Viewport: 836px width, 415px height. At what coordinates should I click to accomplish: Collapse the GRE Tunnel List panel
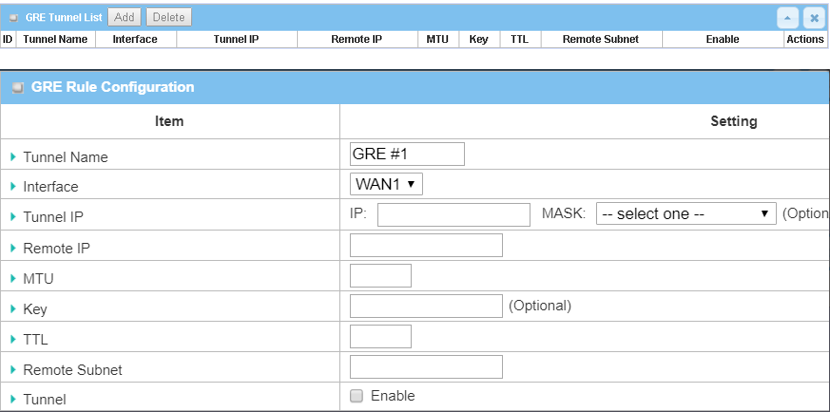click(789, 18)
